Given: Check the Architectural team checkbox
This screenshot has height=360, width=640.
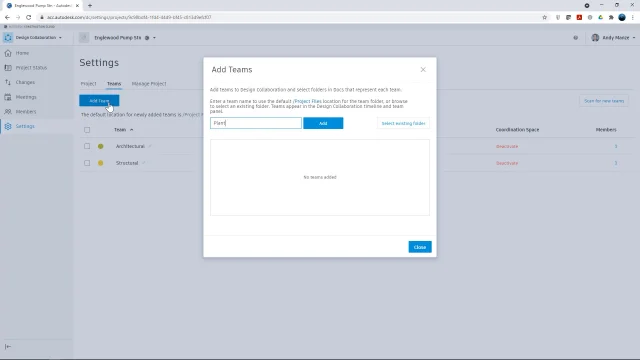Looking at the screenshot, I should [x=87, y=146].
